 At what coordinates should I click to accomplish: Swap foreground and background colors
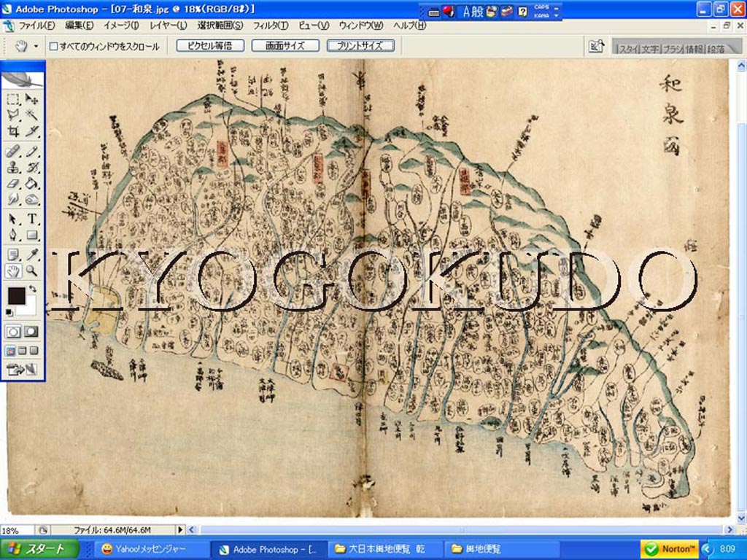click(x=33, y=289)
